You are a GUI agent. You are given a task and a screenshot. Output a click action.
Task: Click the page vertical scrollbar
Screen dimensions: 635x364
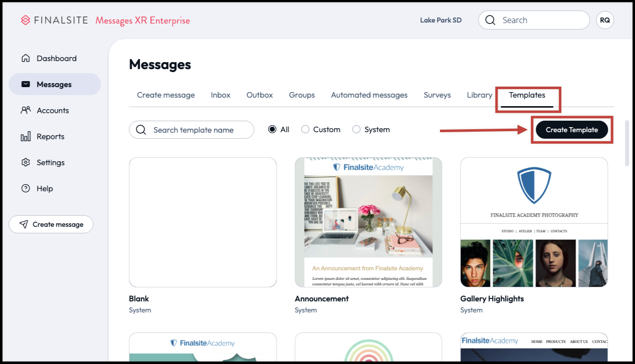(627, 143)
